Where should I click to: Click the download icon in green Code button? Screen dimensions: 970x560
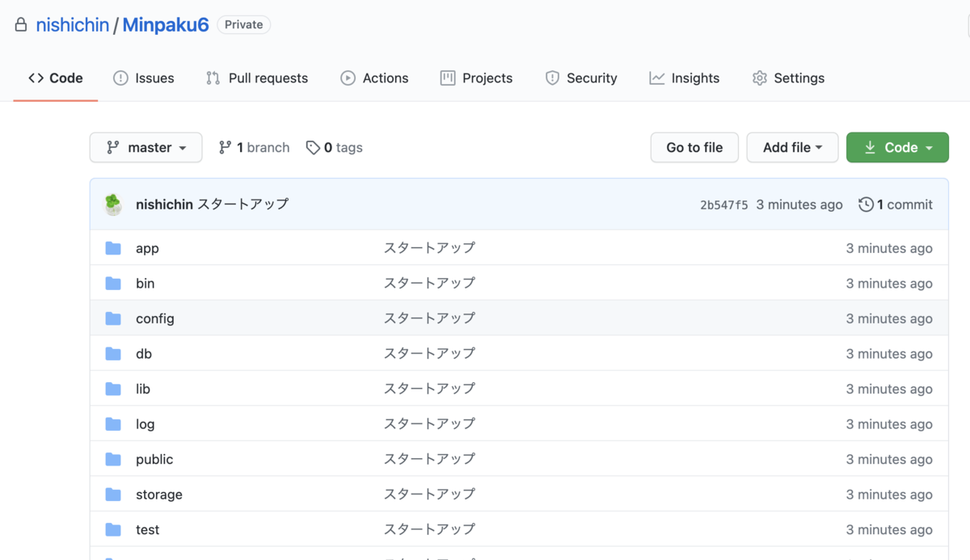click(x=870, y=148)
